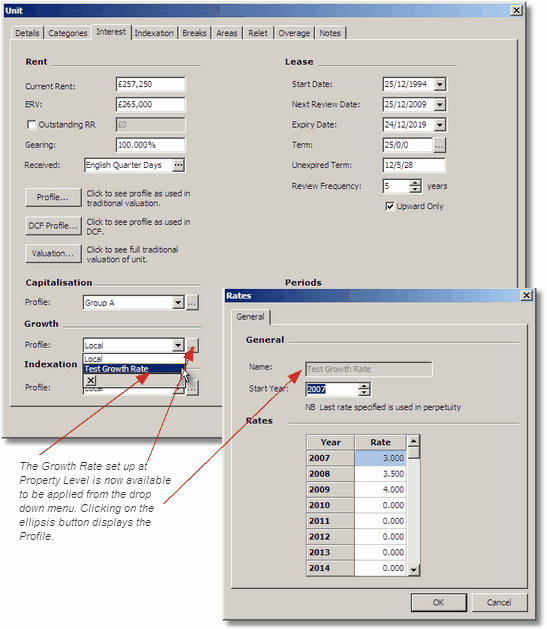Enable the Outstanding RR checkbox

[31, 125]
